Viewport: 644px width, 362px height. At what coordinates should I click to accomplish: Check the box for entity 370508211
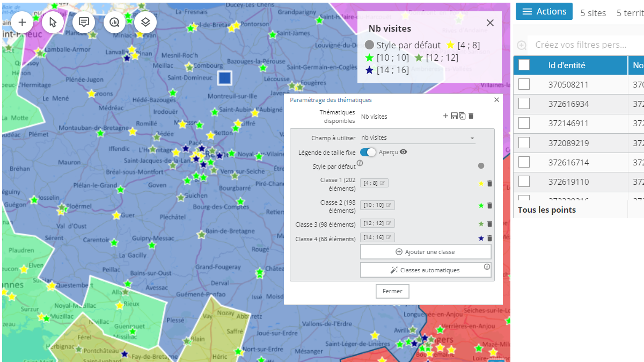tap(524, 84)
